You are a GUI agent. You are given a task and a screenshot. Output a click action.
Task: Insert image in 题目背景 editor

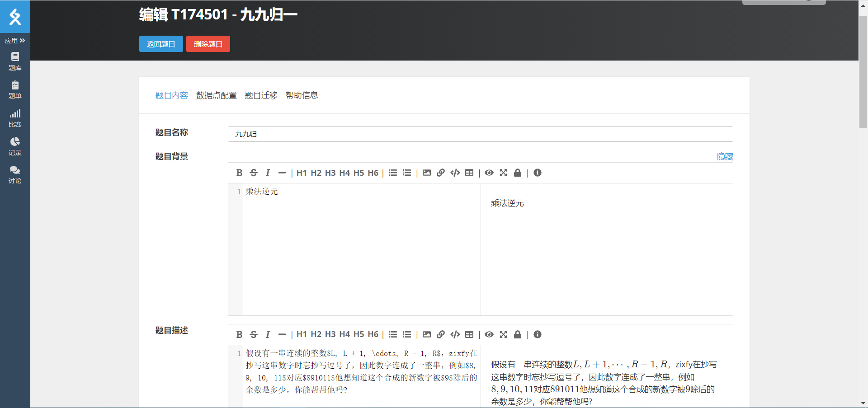(427, 173)
